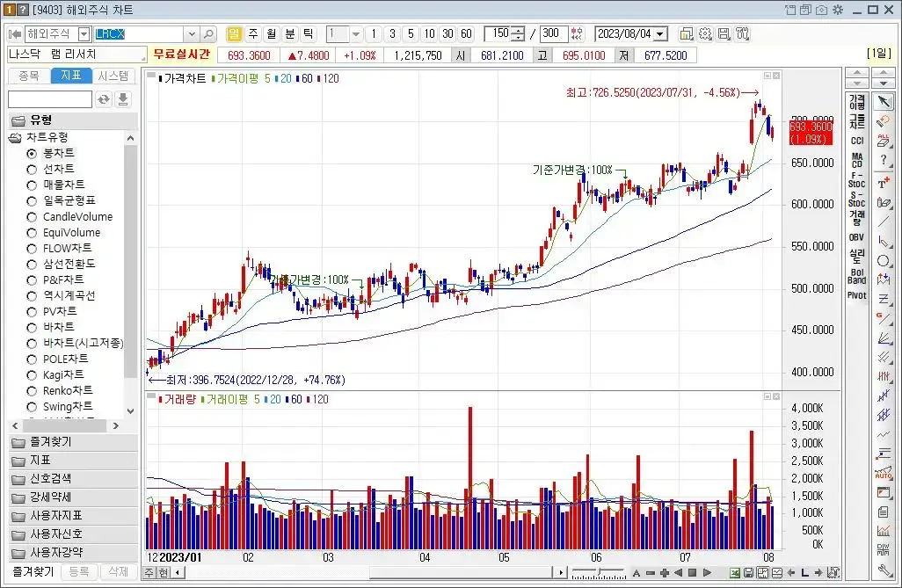Select the arrow pointer tool in right toolbar
Screen dimensions: 902x588
(884, 103)
